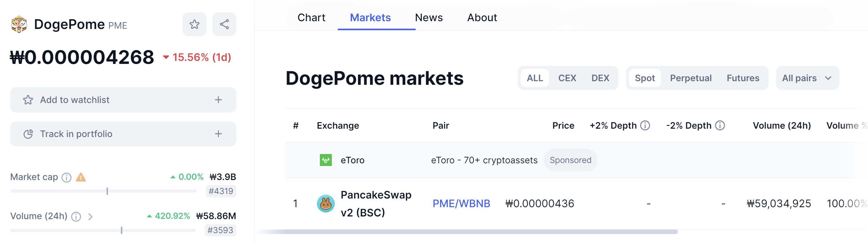Switch filter to Perpetual markets
This screenshot has width=868, height=243.
690,78
